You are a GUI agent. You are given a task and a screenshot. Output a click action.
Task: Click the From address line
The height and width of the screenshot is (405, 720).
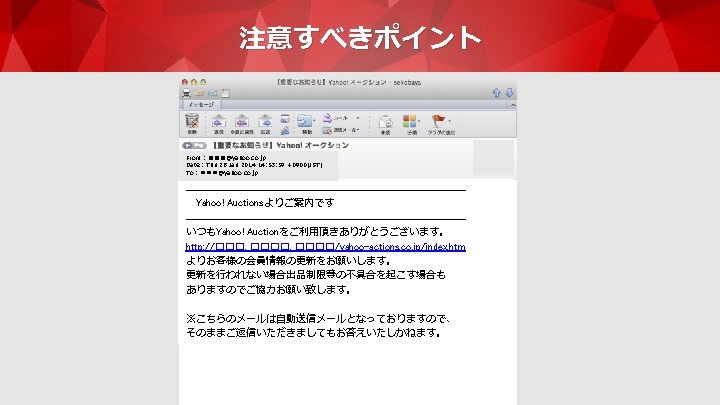click(x=226, y=158)
